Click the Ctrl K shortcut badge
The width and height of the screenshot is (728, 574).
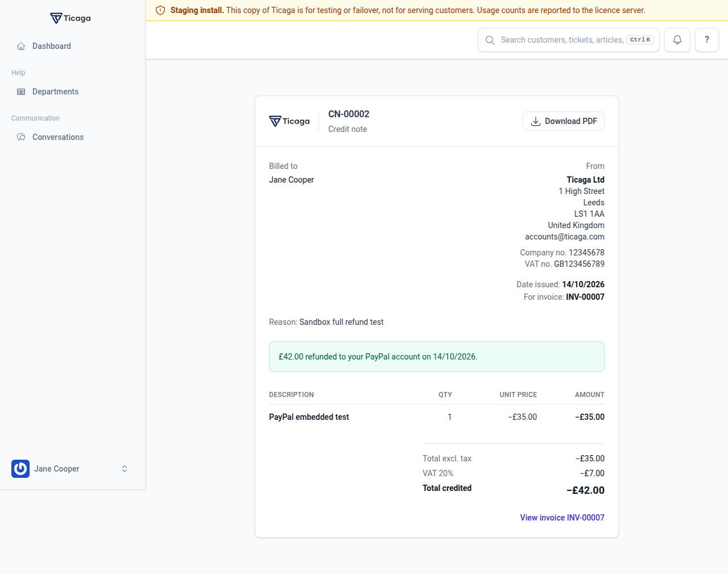tap(640, 40)
